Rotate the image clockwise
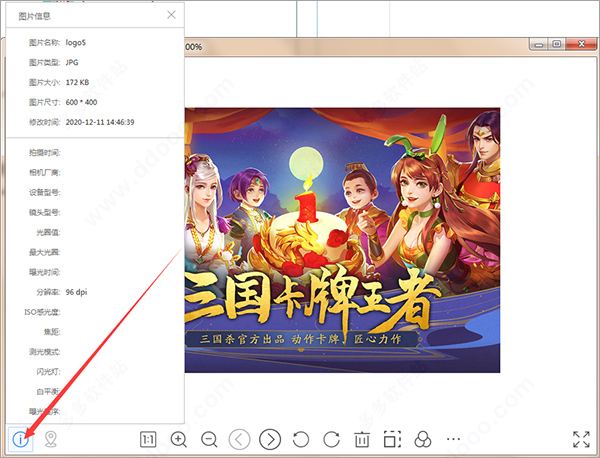The image size is (600, 458). click(331, 440)
